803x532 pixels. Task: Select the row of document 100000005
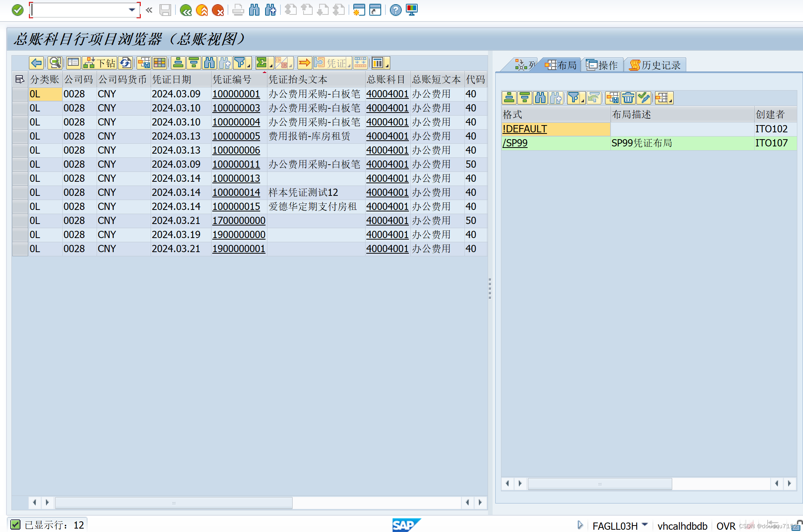tap(20, 136)
